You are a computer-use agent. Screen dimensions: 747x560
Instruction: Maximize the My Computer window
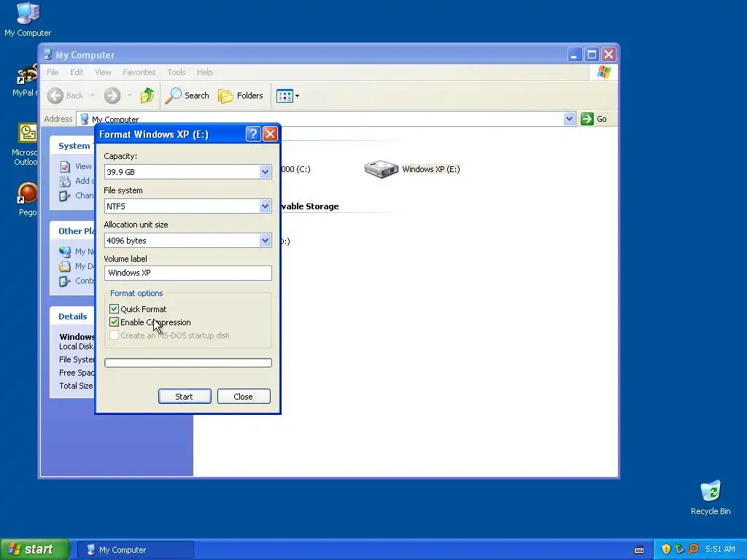[x=592, y=55]
